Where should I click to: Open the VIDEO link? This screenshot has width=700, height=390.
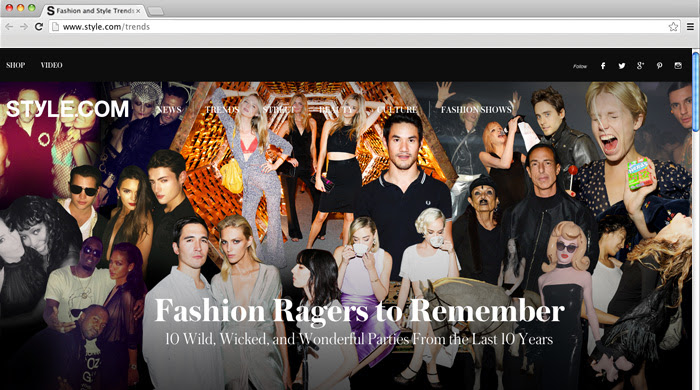51,65
